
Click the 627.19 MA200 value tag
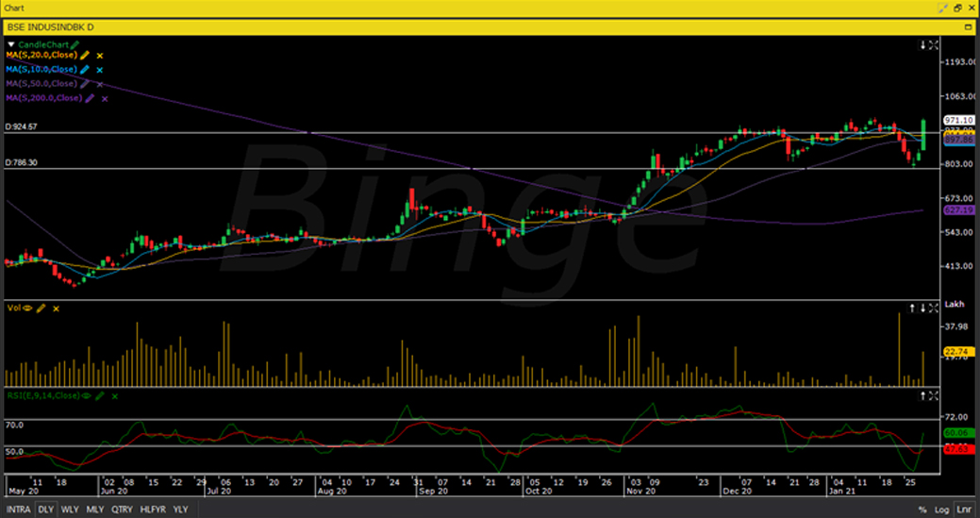pyautogui.click(x=959, y=210)
